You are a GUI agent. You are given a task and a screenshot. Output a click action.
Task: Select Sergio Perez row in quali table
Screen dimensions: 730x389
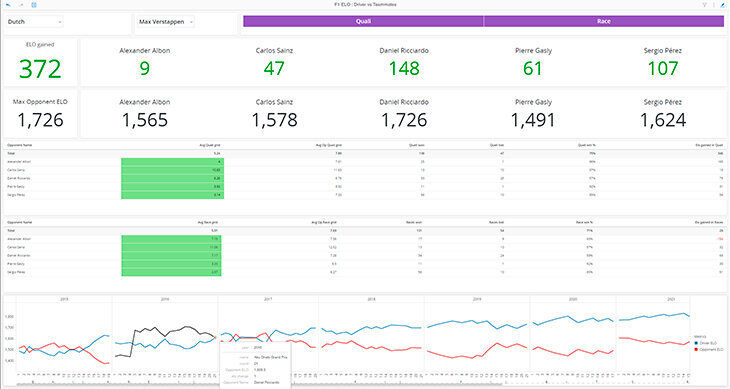tap(365, 195)
